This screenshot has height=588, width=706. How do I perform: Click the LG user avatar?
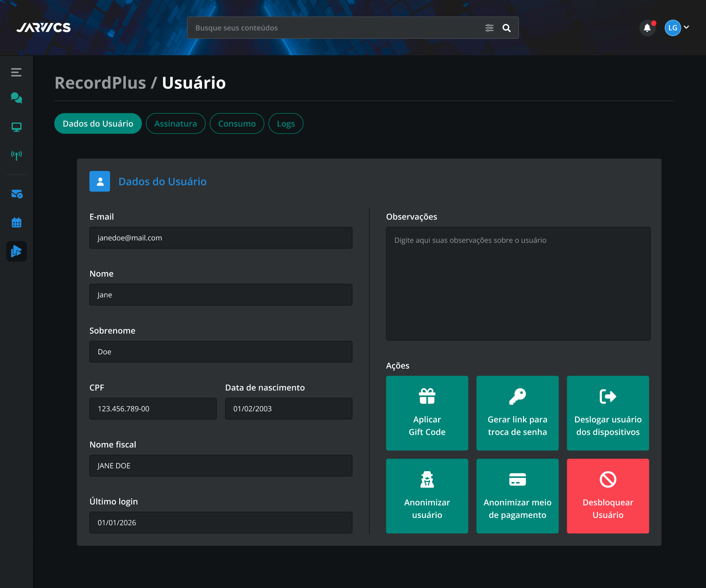tap(673, 28)
